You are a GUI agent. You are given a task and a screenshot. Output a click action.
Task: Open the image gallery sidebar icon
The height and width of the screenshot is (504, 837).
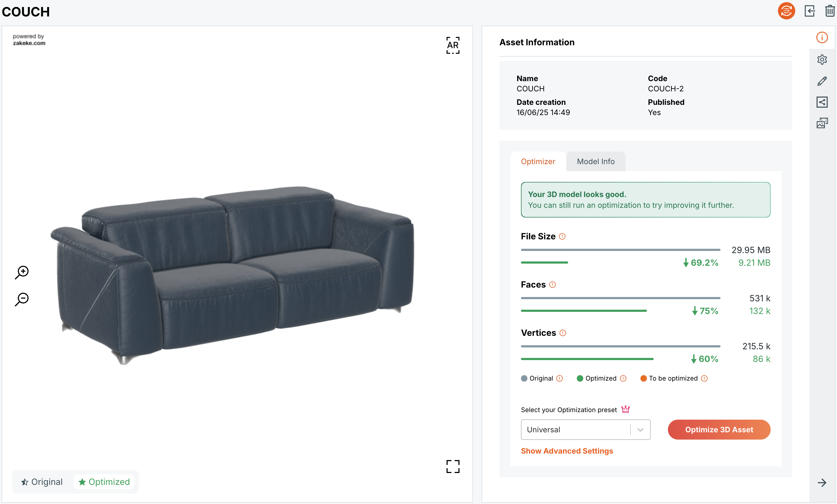pyautogui.click(x=822, y=123)
